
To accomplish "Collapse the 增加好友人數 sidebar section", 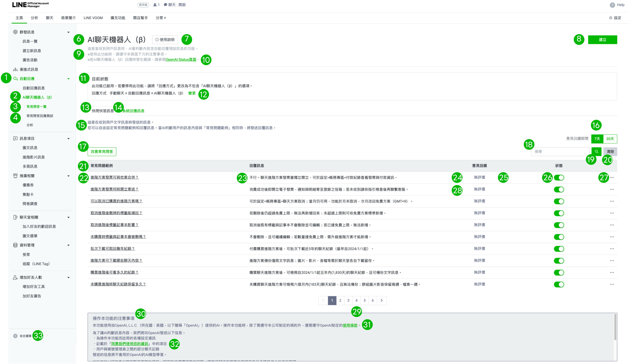I will point(68,277).
